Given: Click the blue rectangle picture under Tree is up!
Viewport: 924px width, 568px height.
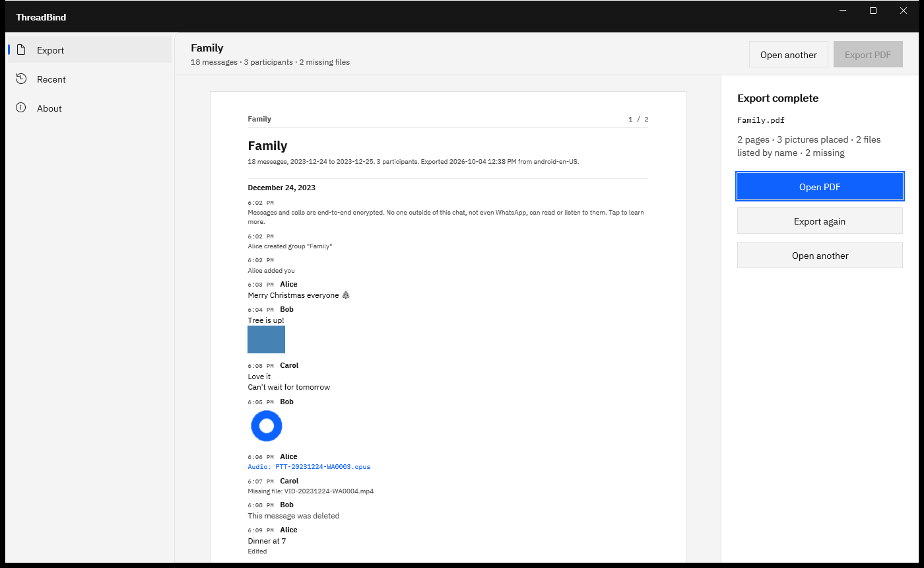Looking at the screenshot, I should coord(266,339).
